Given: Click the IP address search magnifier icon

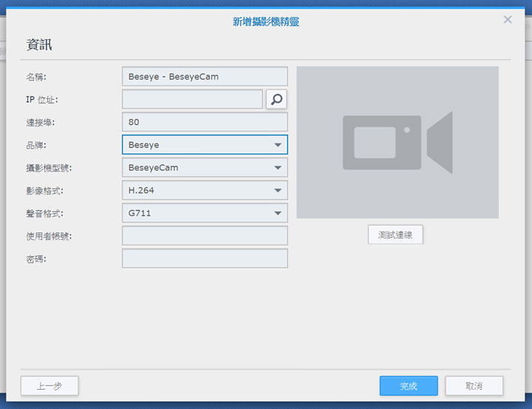Looking at the screenshot, I should click(277, 99).
